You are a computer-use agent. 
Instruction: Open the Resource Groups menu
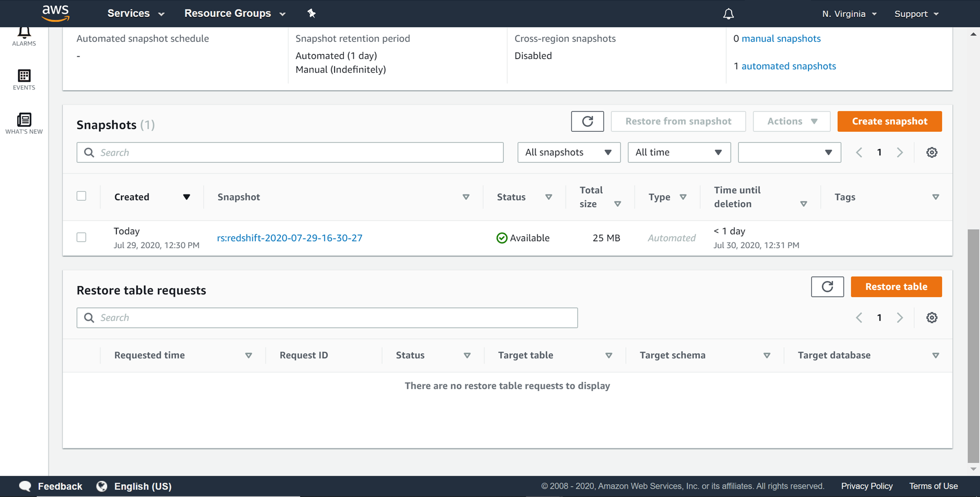coord(234,13)
